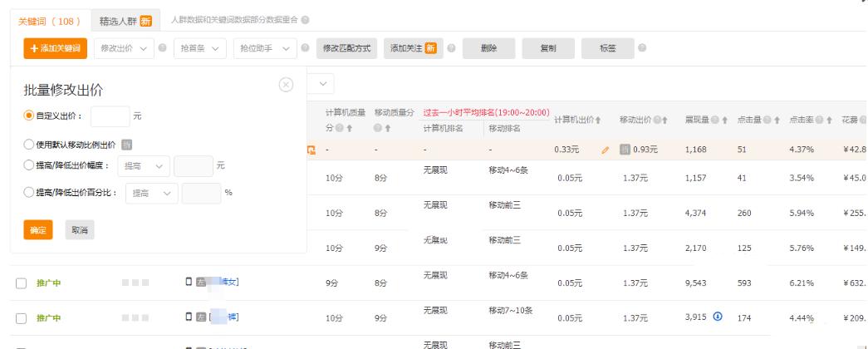868x349 pixels.
Task: Cancel the bid change with 取消
Action: point(80,230)
